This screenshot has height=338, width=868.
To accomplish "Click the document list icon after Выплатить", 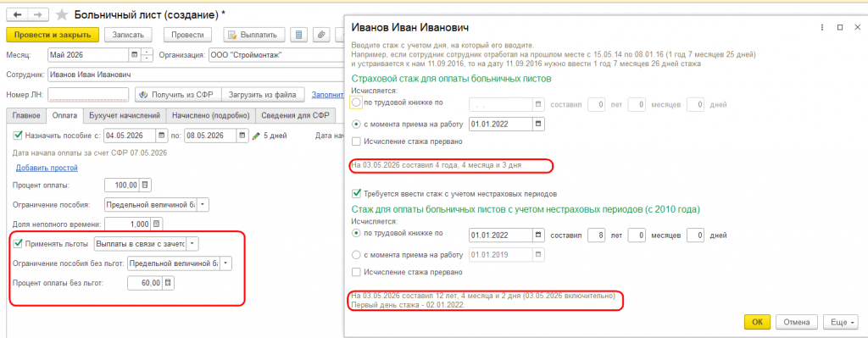I will (x=299, y=34).
